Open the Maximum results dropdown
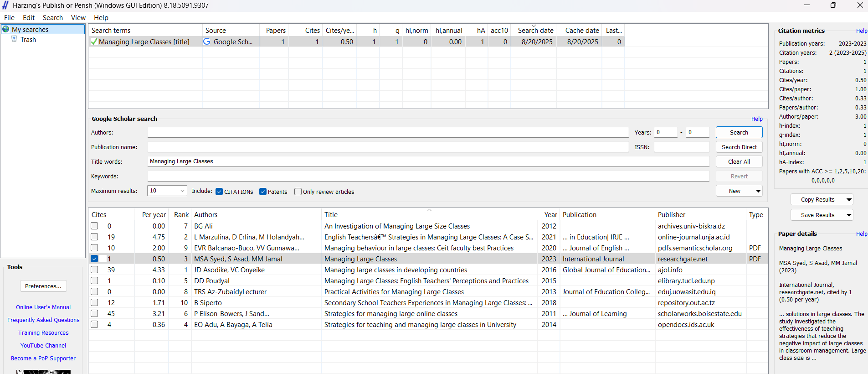 182,191
